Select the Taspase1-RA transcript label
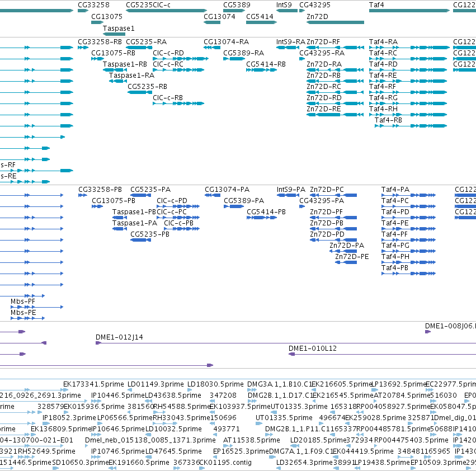 tap(132, 76)
